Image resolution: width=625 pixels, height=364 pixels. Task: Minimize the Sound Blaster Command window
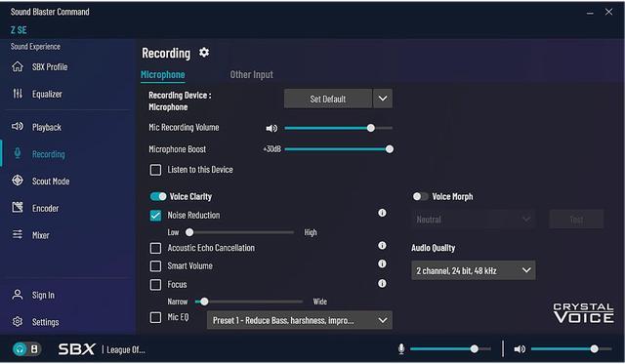[590, 13]
